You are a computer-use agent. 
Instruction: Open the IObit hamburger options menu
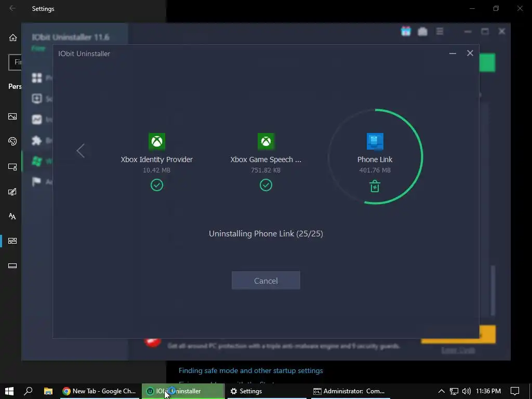point(440,32)
